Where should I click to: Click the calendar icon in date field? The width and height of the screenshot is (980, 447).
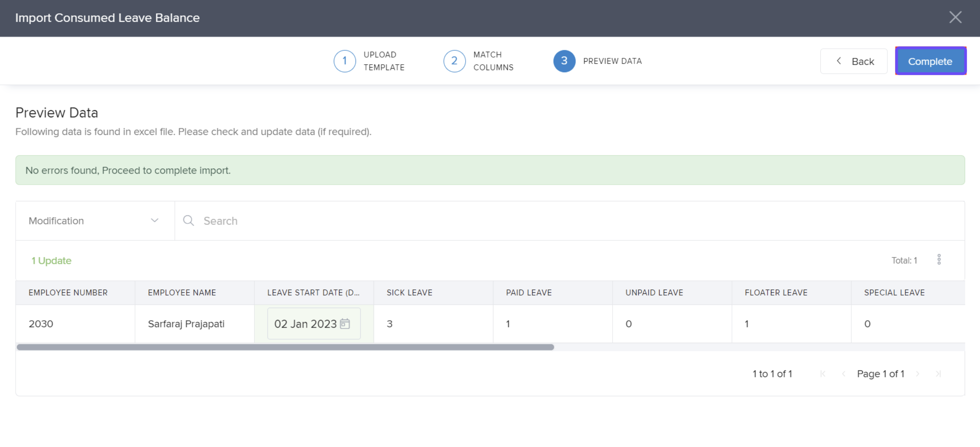click(345, 324)
